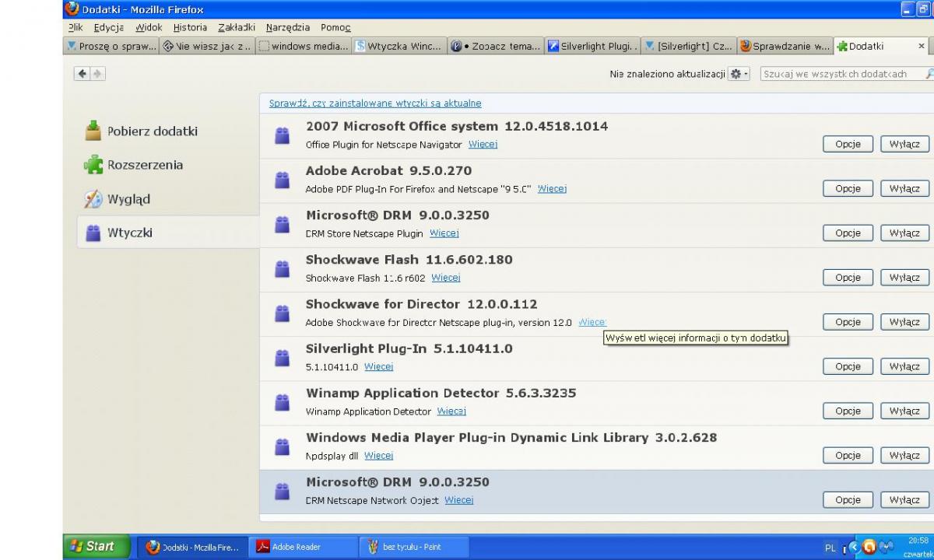Click the DRM Netscape Network Object row icon
Screen dimensions: 934x560
point(282,491)
